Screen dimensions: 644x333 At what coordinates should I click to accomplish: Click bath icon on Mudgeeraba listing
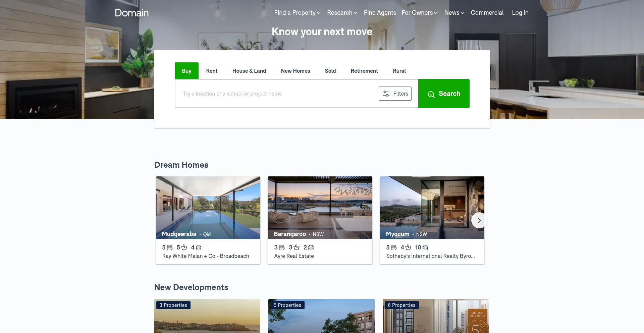point(184,247)
